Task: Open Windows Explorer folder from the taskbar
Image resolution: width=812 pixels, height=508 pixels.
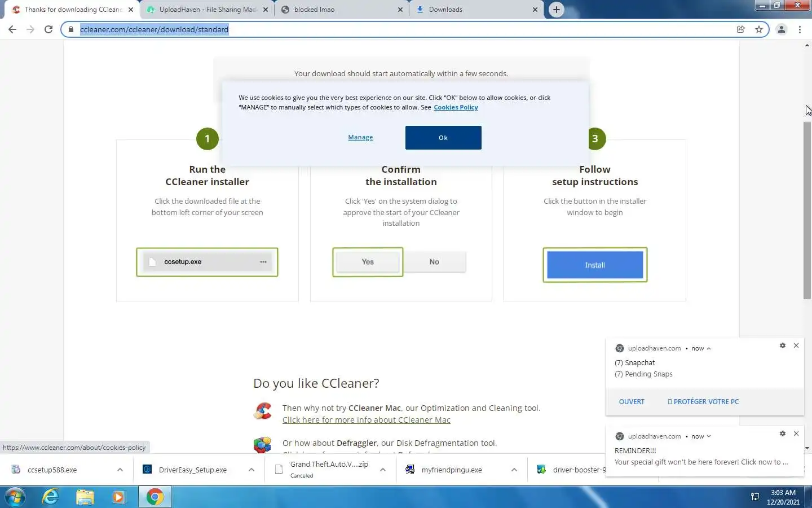Action: [x=85, y=497]
